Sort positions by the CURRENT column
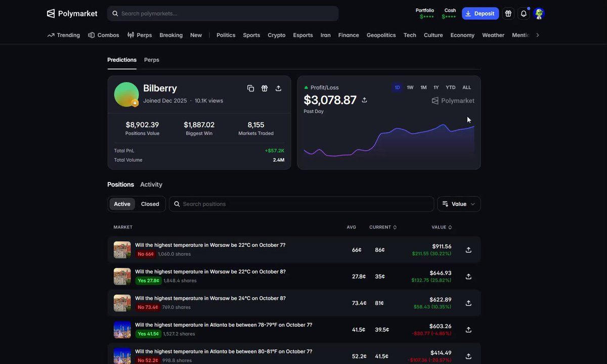Screen dimensions: 607x364 click(x=383, y=227)
